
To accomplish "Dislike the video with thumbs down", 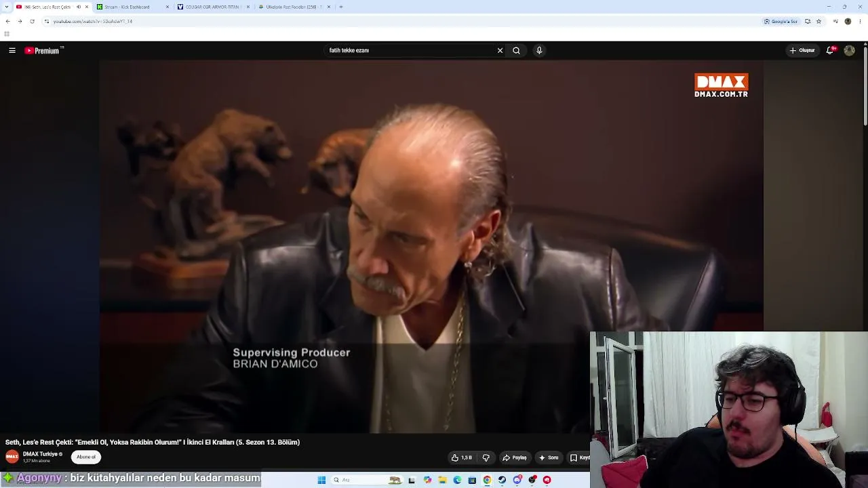I will tap(486, 457).
